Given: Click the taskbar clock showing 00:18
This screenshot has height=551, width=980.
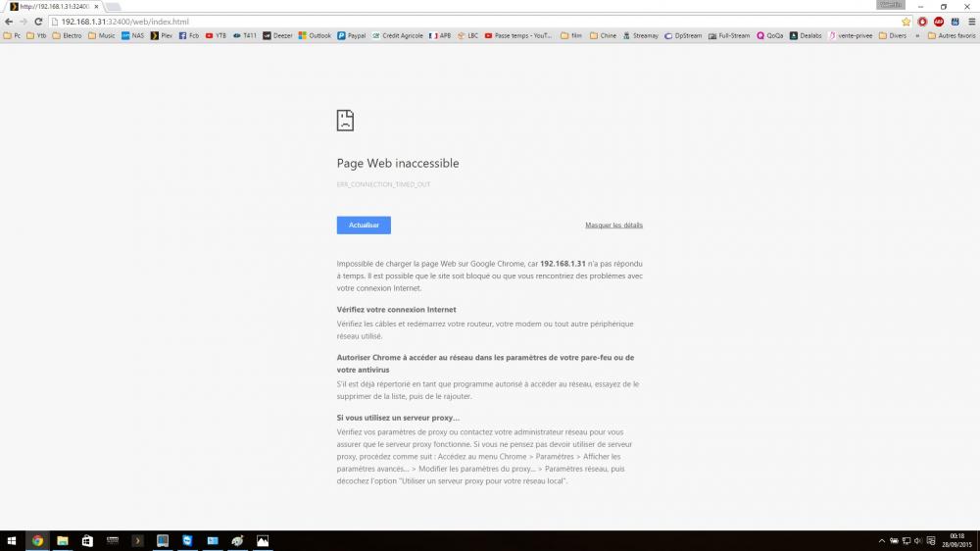Looking at the screenshot, I should pyautogui.click(x=956, y=541).
